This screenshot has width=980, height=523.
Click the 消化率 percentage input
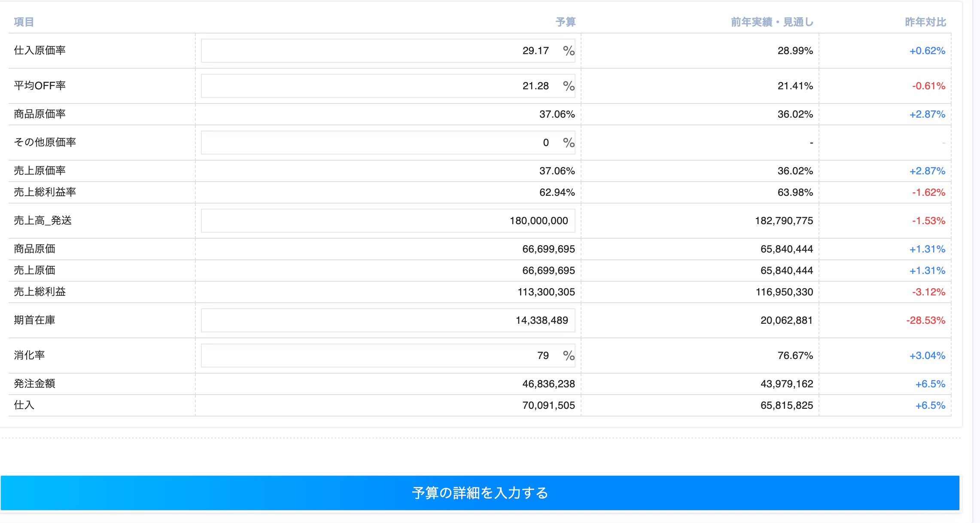[x=387, y=356]
